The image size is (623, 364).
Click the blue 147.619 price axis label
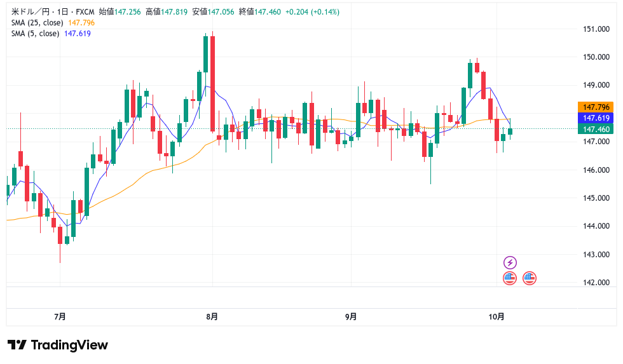[596, 118]
